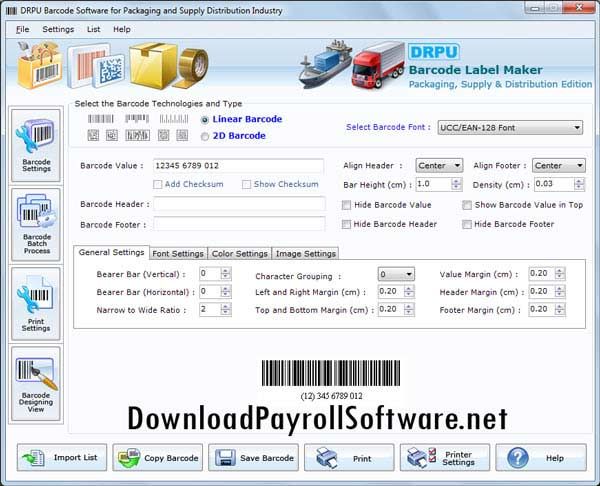Click the Save Barcode floppy button

click(253, 457)
